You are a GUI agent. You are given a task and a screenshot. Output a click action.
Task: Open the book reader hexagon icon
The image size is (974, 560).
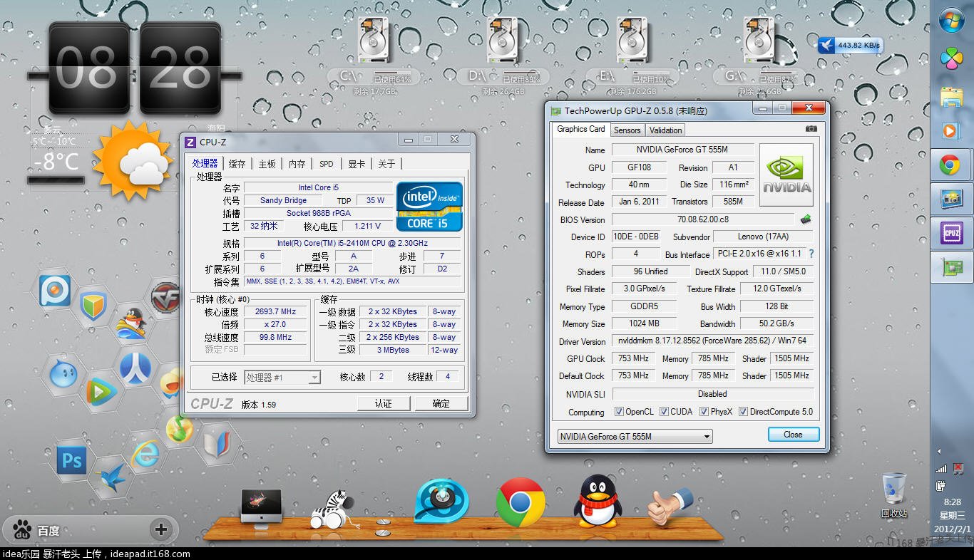click(217, 443)
